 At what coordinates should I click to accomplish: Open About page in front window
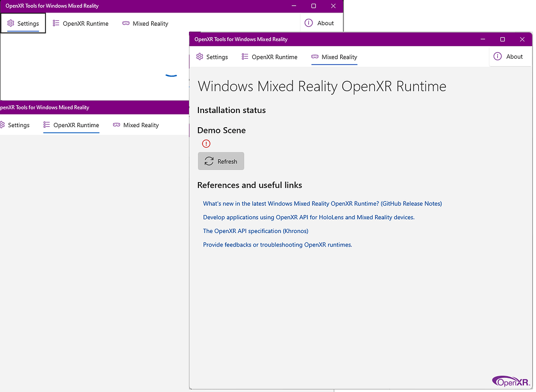[510, 57]
